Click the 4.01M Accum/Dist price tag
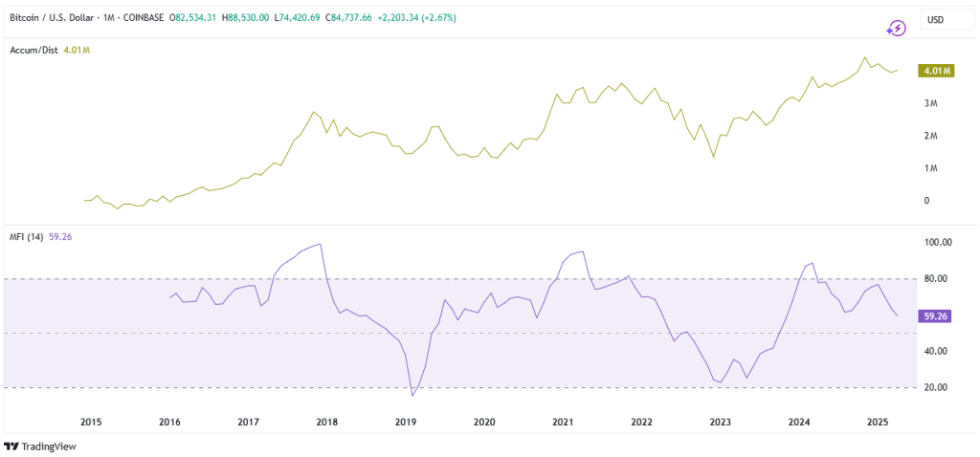The height and width of the screenshot is (457, 980). coord(936,71)
